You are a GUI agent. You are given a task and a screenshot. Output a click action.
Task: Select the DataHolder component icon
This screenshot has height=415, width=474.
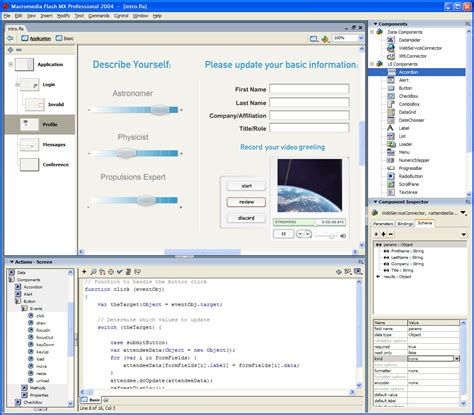(391, 40)
